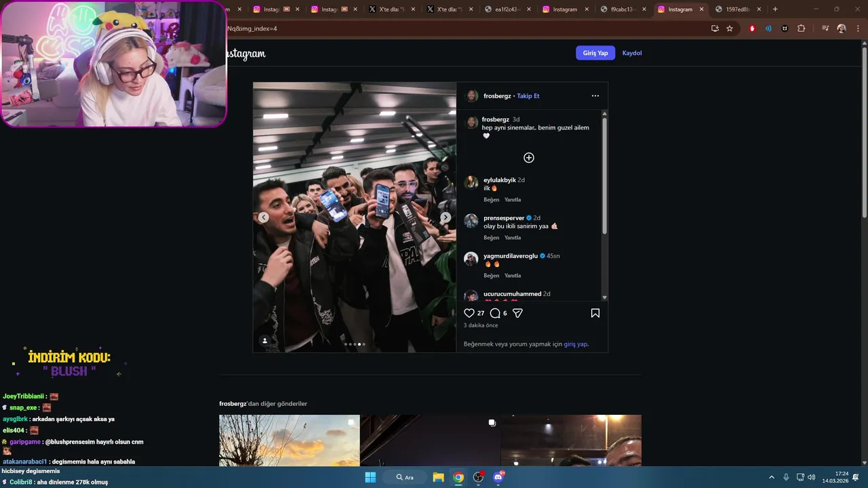868x488 pixels.
Task: Save the post with the bookmark icon
Action: (595, 313)
